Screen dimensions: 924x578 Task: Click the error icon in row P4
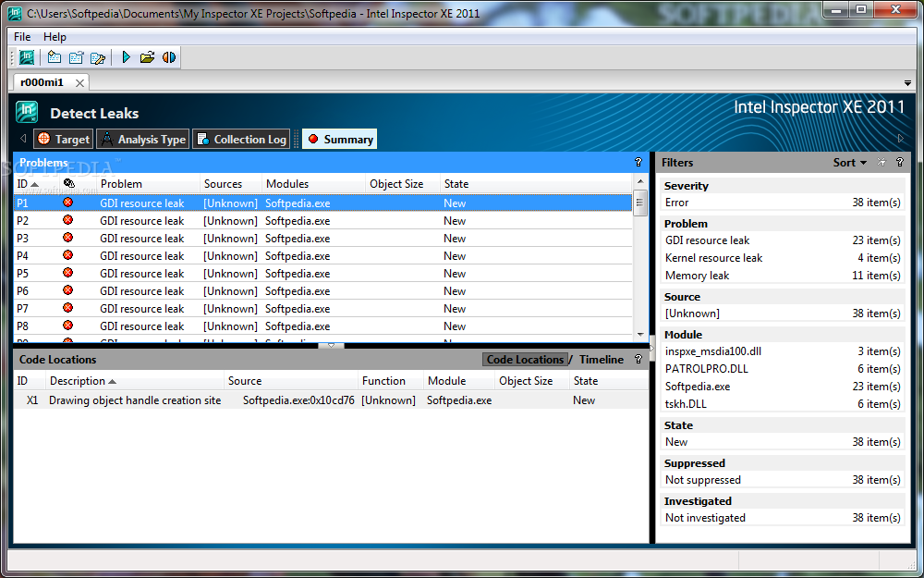pos(67,255)
